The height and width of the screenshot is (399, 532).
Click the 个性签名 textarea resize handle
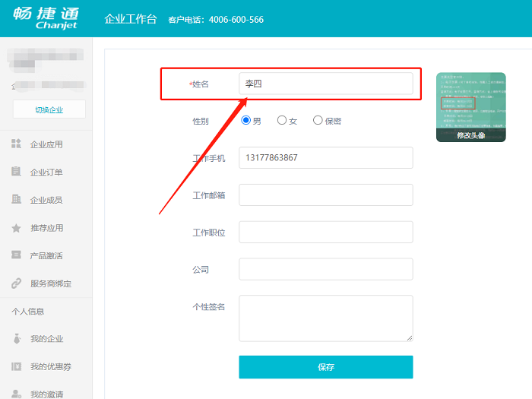tap(410, 338)
